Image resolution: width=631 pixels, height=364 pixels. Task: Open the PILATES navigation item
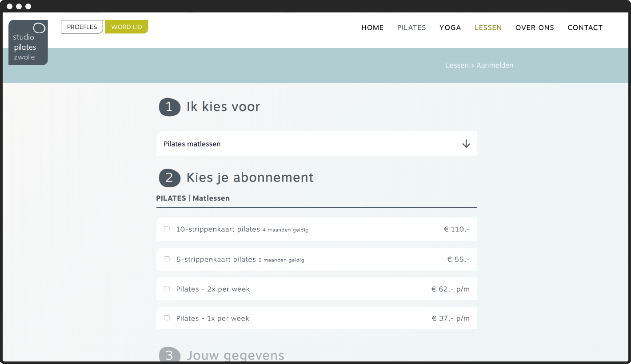[x=411, y=28]
